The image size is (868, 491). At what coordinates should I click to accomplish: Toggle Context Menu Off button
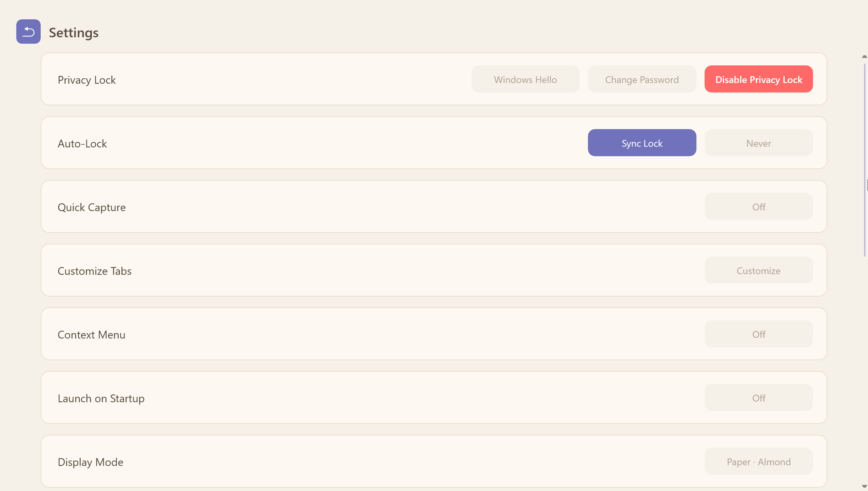(x=758, y=334)
